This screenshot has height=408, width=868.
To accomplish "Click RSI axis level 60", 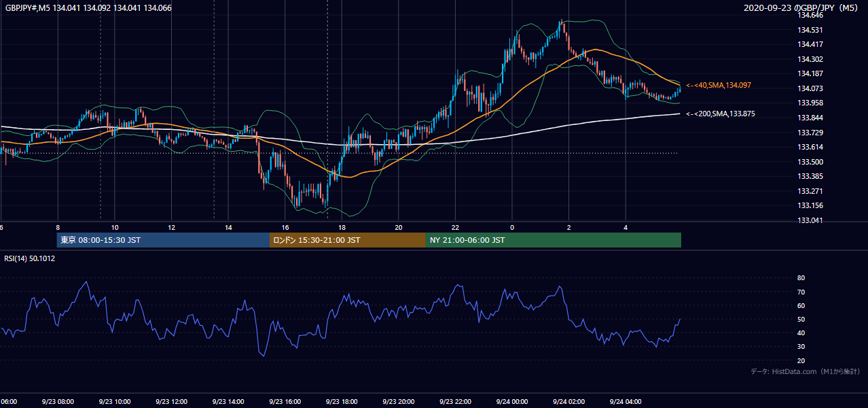I will coord(801,305).
